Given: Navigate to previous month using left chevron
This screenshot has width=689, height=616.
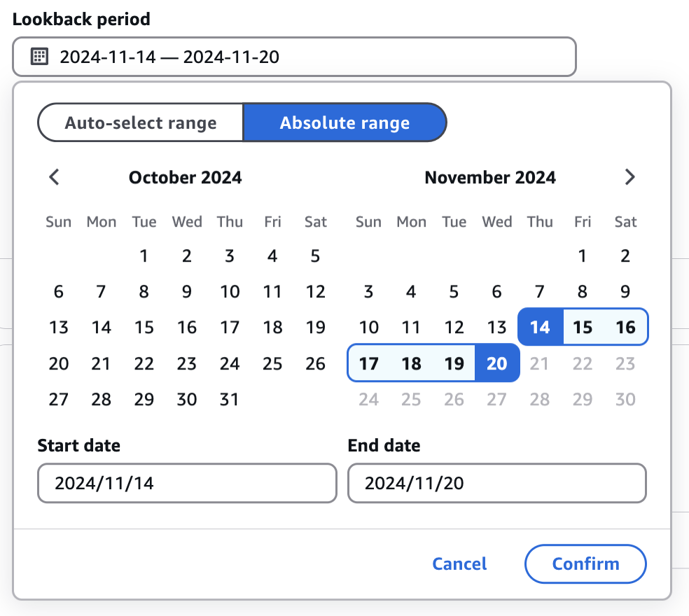Looking at the screenshot, I should click(x=54, y=177).
